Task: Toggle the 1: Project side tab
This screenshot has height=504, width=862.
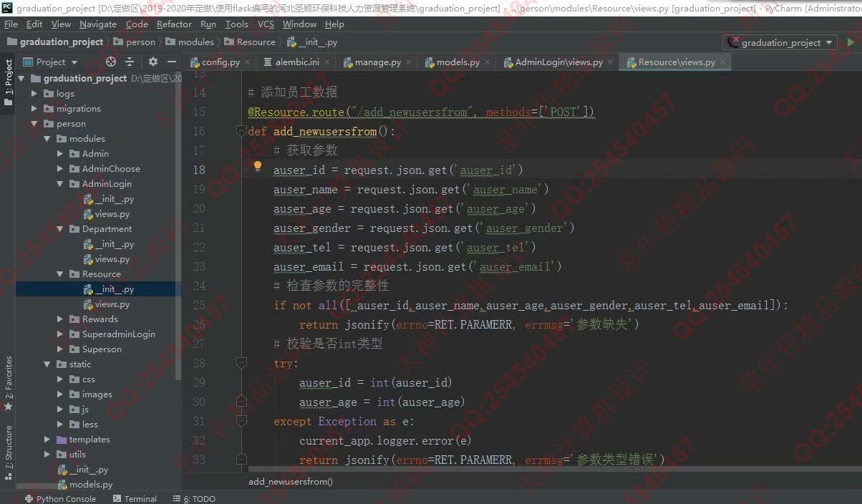Action: pos(8,83)
